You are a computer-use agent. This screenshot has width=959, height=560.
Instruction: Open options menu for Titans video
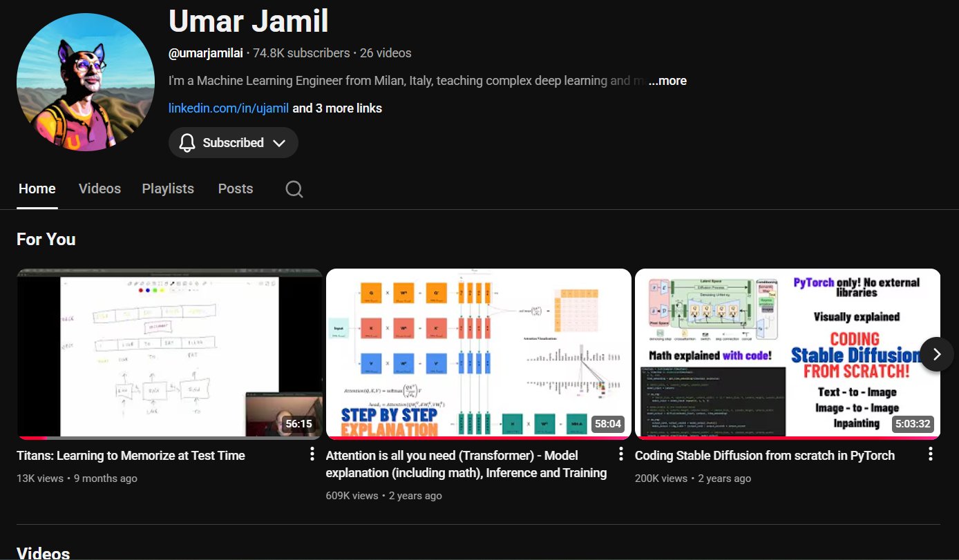point(312,454)
